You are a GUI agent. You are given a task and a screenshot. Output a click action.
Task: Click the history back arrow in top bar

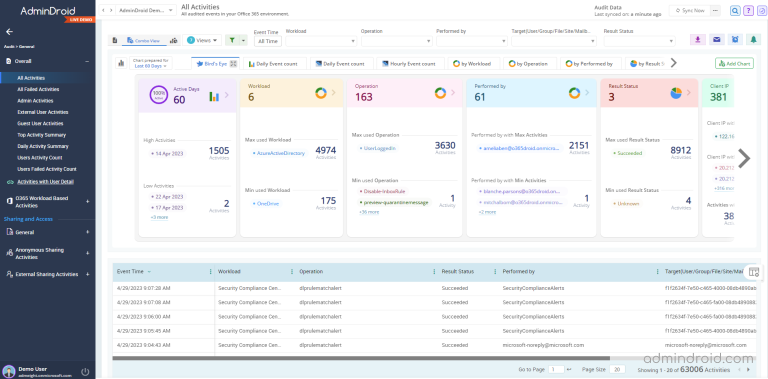[x=103, y=10]
